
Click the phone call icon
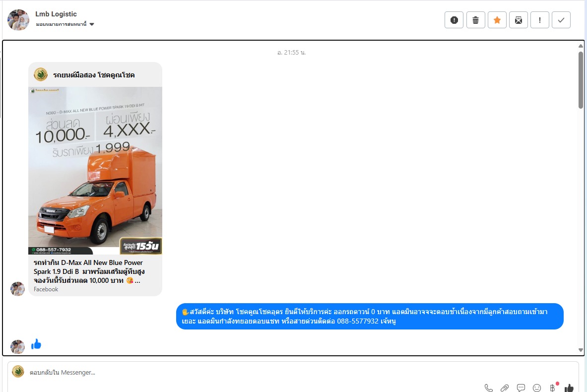click(x=489, y=388)
